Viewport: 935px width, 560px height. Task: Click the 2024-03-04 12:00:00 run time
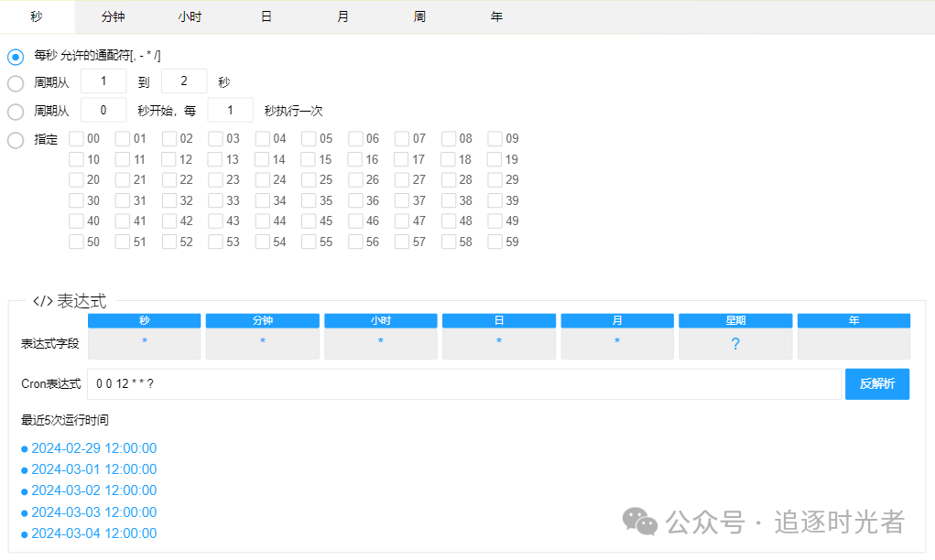[92, 533]
